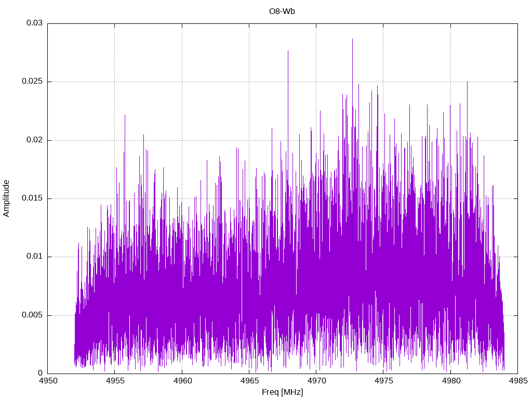Click the 0.025 y-axis tick label
532x399 pixels.
32,82
